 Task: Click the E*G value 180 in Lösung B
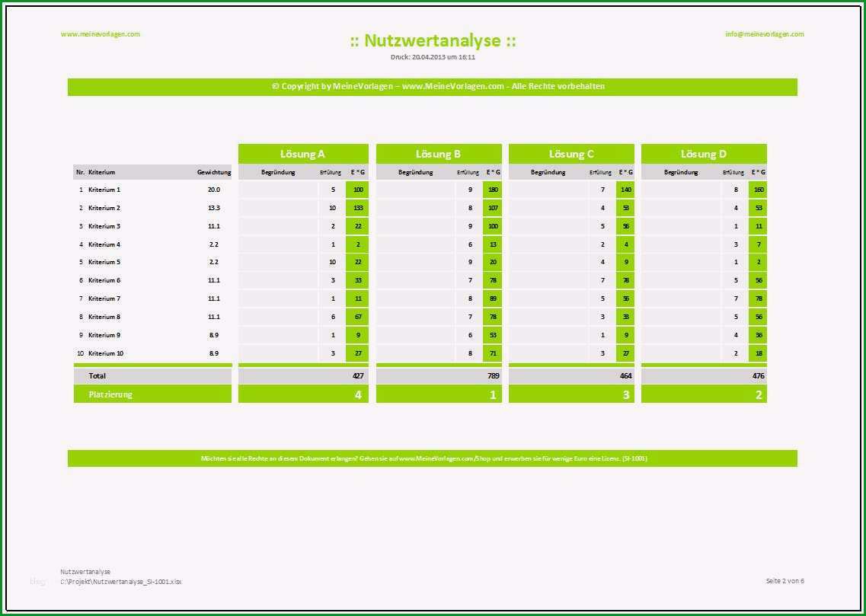(493, 190)
